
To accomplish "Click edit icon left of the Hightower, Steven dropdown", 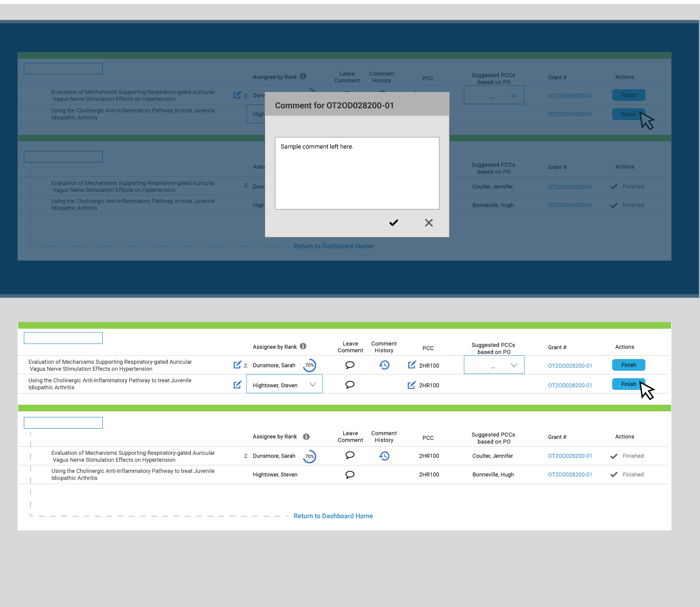I will tap(237, 385).
